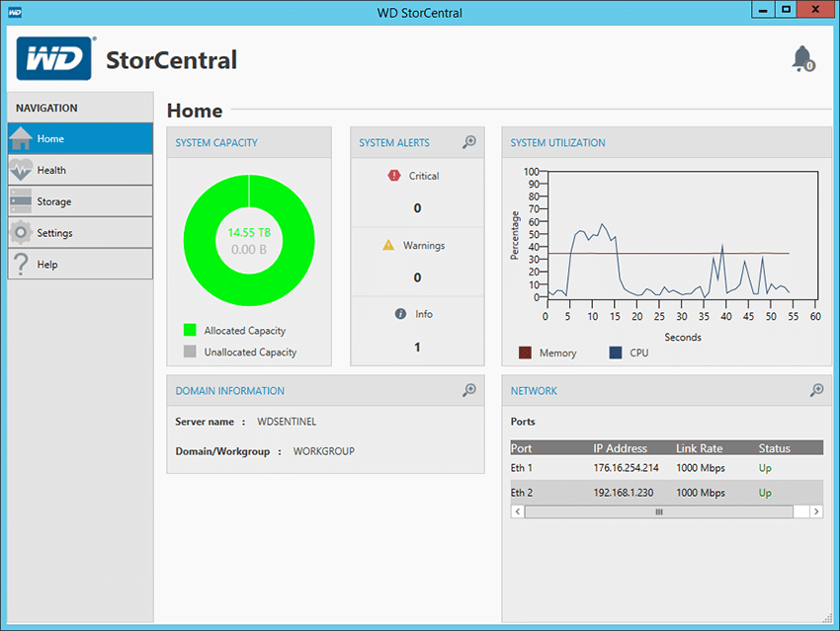Open Help from the navigation
The width and height of the screenshot is (840, 631).
[80, 265]
